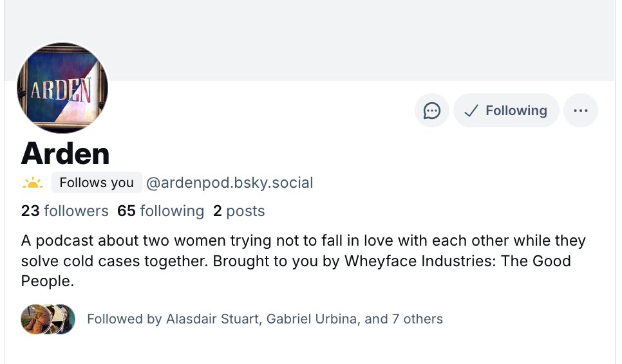Click the Arden display name heading
Image resolution: width=622 pixels, height=364 pixels.
coord(66,154)
